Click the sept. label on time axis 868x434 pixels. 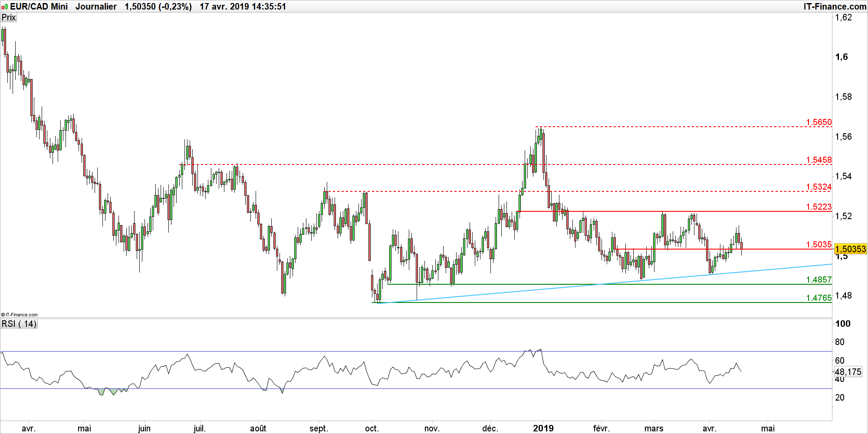click(319, 428)
